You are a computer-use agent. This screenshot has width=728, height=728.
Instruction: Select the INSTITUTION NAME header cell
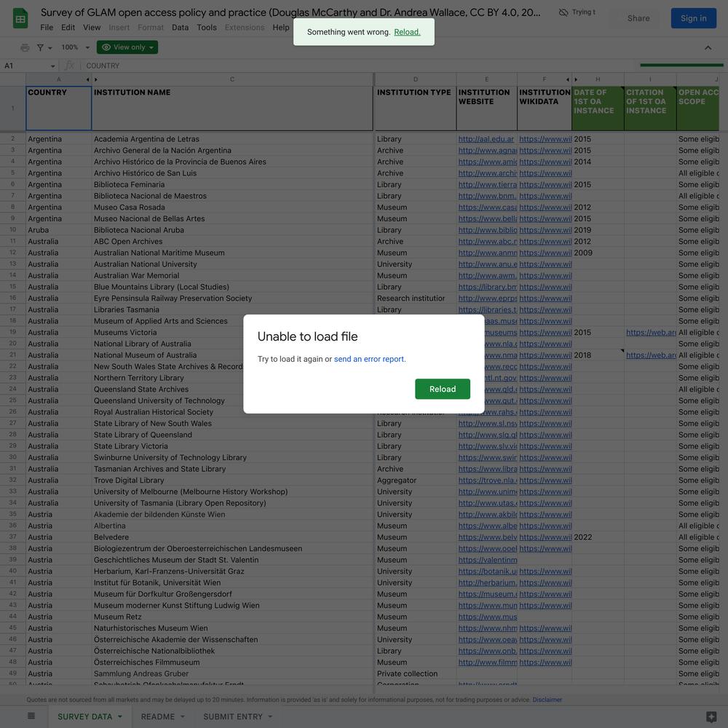(x=233, y=108)
